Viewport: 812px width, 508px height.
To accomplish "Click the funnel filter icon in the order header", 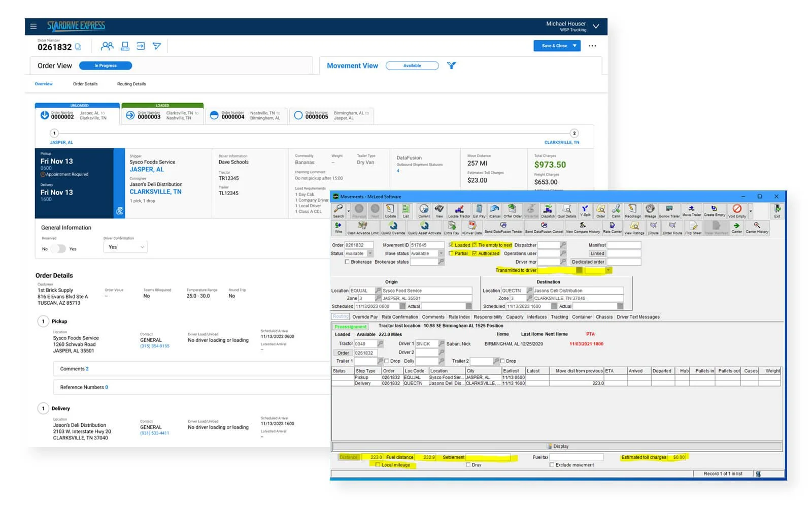I will [x=157, y=46].
